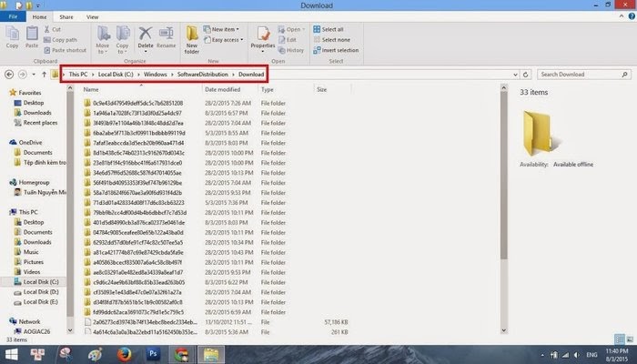Open the Properties icon in ribbon
This screenshot has width=637, height=364.
point(263,39)
